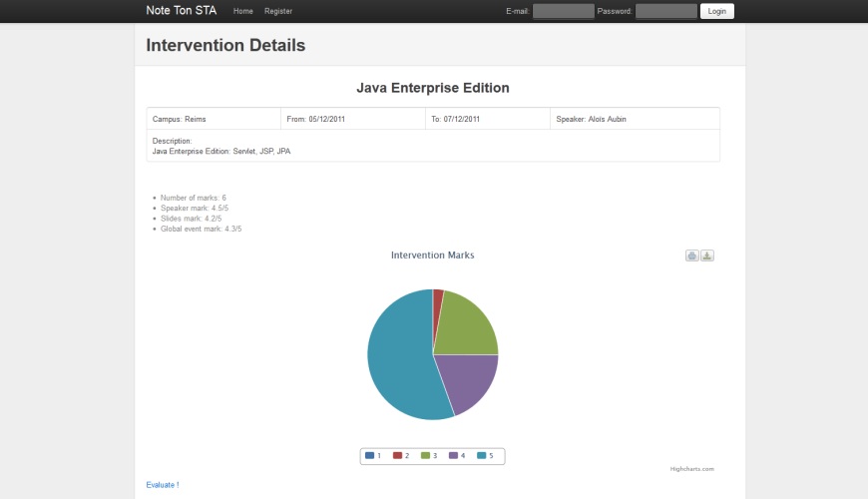Focus the Password input field
Image resolution: width=868 pixels, height=499 pixels.
[x=665, y=11]
